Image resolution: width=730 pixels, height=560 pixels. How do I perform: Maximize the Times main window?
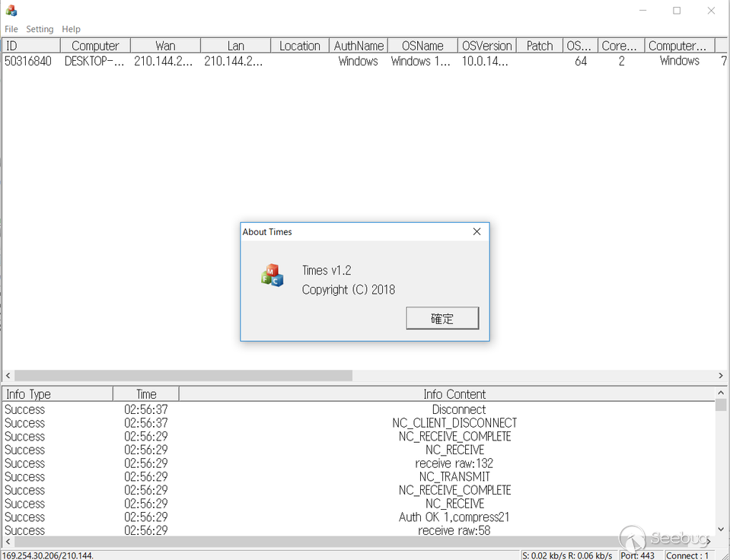tap(677, 10)
